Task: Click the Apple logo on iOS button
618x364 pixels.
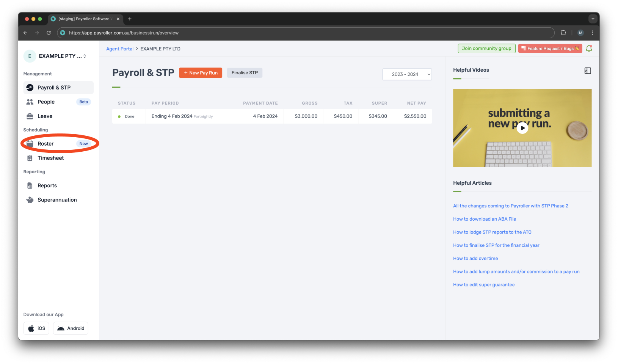Action: pos(31,328)
